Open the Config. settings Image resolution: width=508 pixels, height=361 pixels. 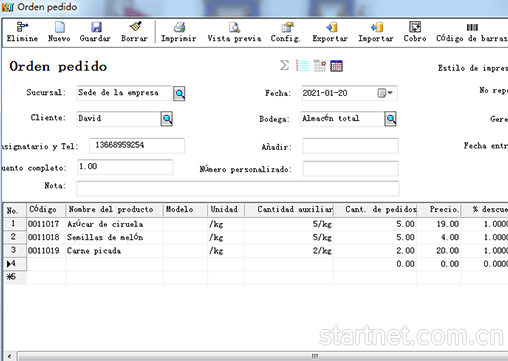click(x=286, y=32)
